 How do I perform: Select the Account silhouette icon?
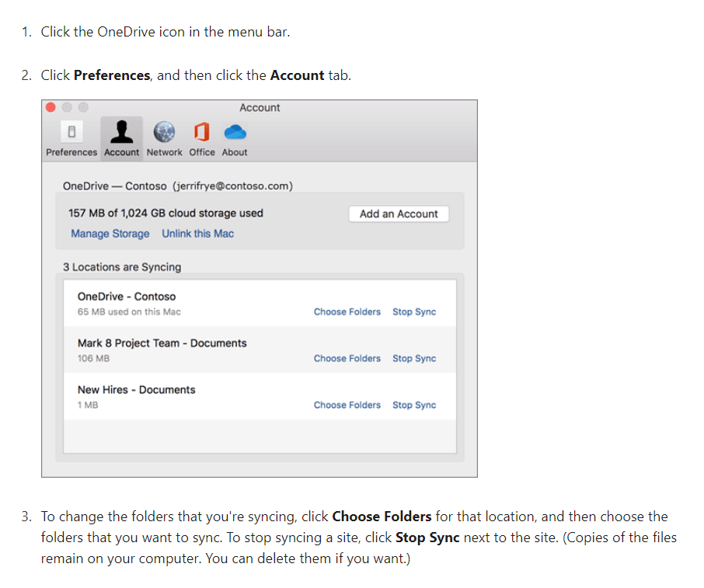click(x=122, y=132)
